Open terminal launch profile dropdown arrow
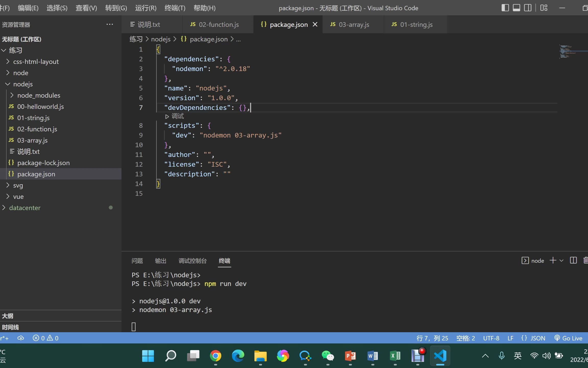 pyautogui.click(x=561, y=261)
